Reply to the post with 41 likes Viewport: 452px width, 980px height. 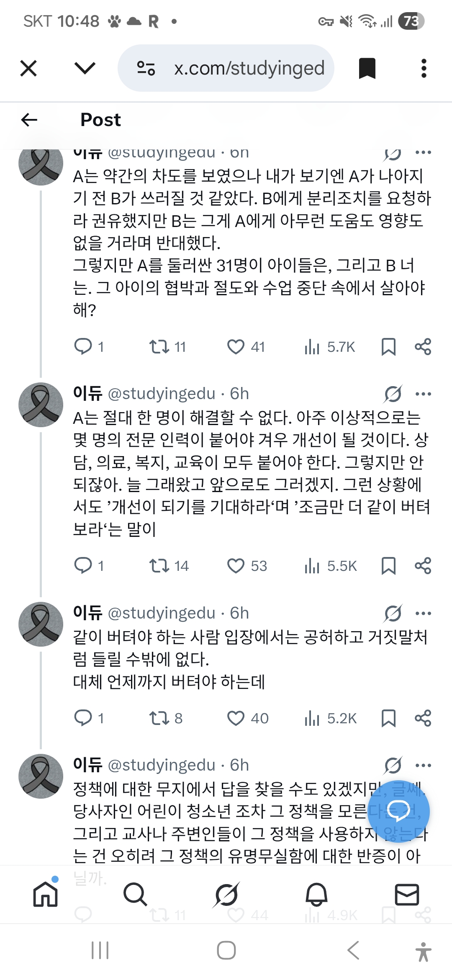[83, 346]
